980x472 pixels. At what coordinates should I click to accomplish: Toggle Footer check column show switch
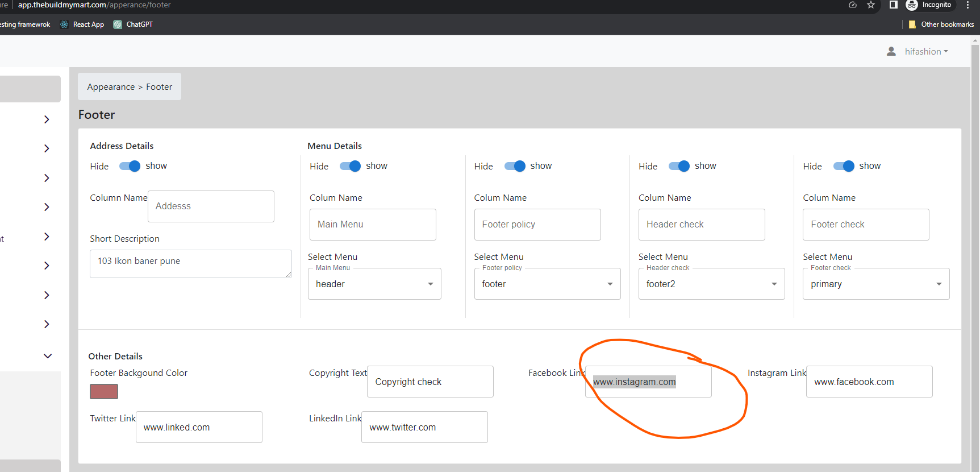coord(844,166)
